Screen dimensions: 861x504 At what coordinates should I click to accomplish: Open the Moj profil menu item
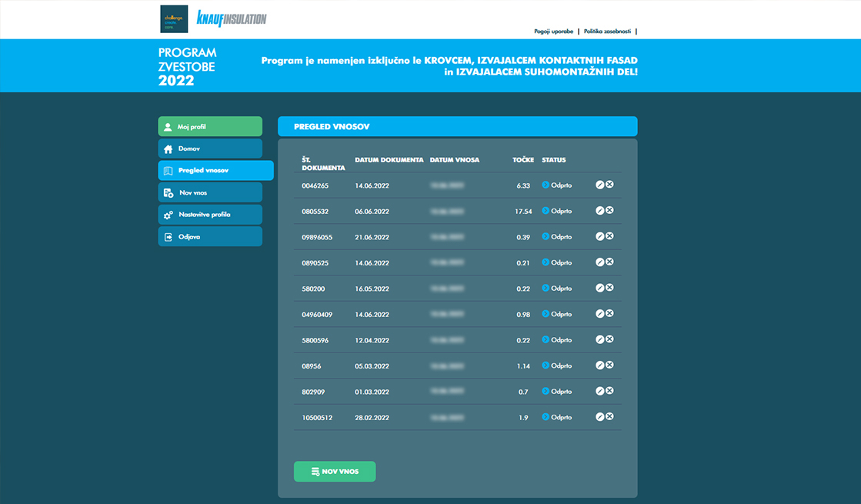pos(209,127)
